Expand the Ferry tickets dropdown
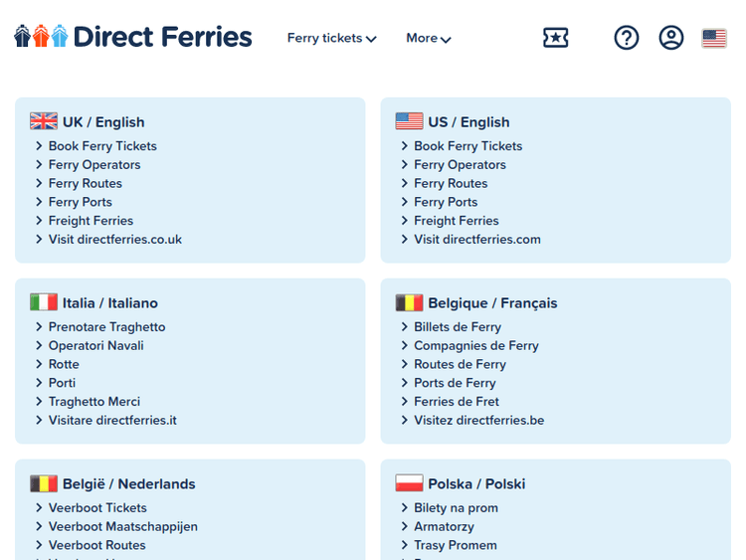Screen dimensions: 746x560 [331, 39]
